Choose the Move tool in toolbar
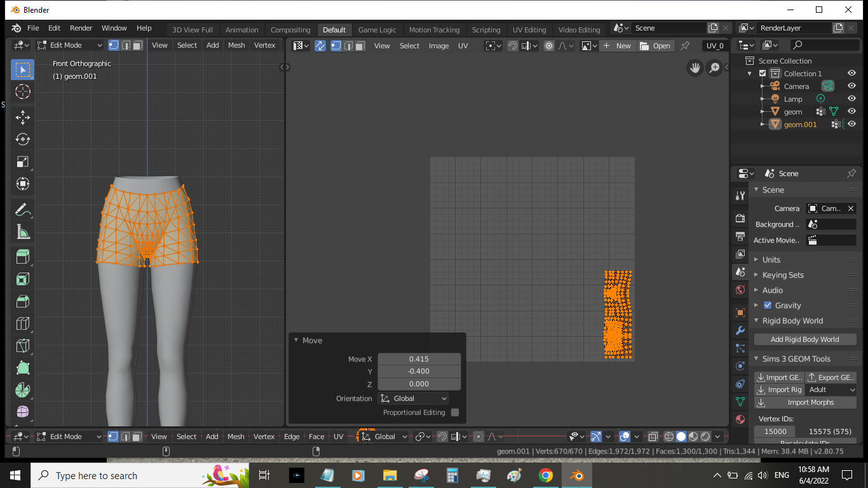Screen dimensions: 868x488 pos(22,117)
